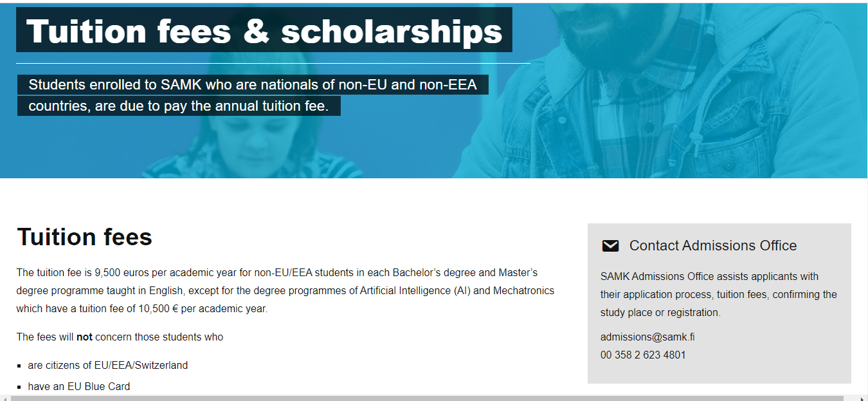868x401 pixels.
Task: Click the left arrow of the horizontal scrollbar
Action: (5, 398)
